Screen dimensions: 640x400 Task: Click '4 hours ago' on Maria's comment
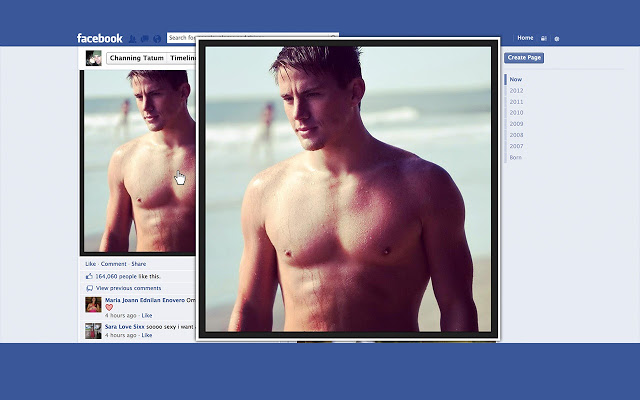[120, 316]
